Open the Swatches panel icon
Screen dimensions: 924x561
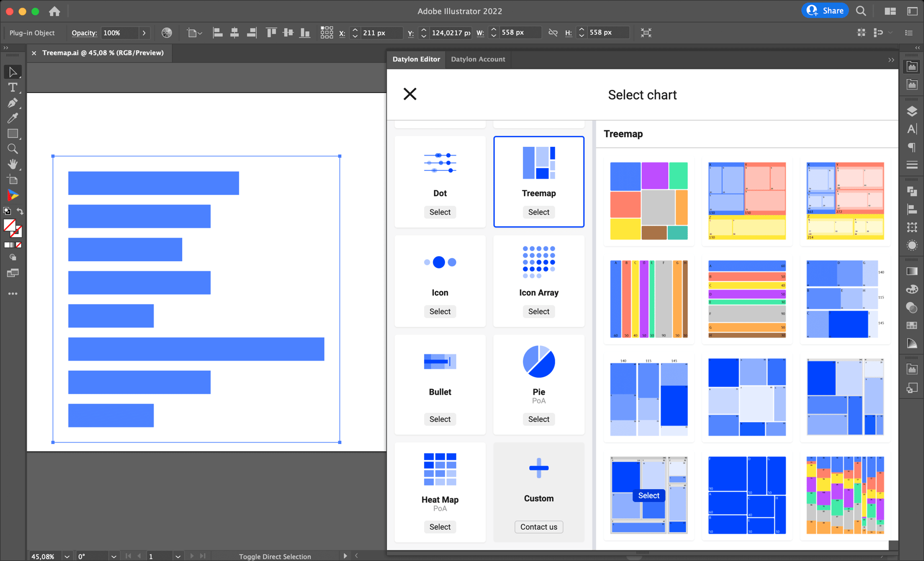pyautogui.click(x=912, y=325)
